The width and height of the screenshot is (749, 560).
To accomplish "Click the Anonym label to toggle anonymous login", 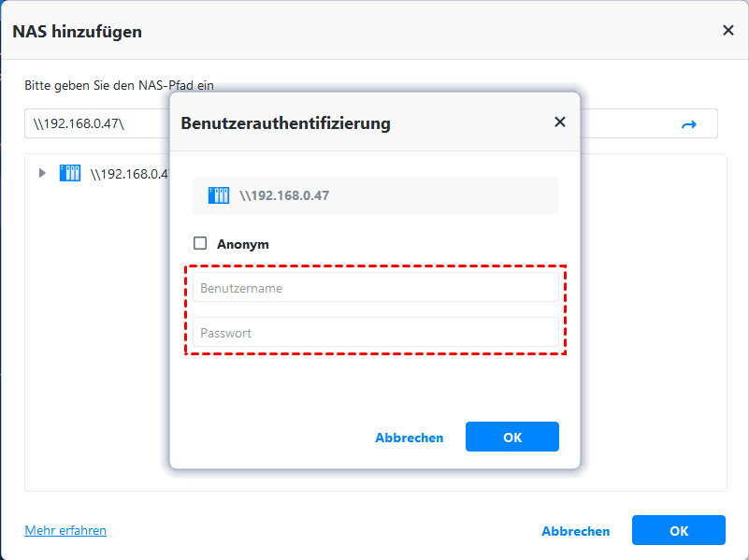I will [240, 243].
